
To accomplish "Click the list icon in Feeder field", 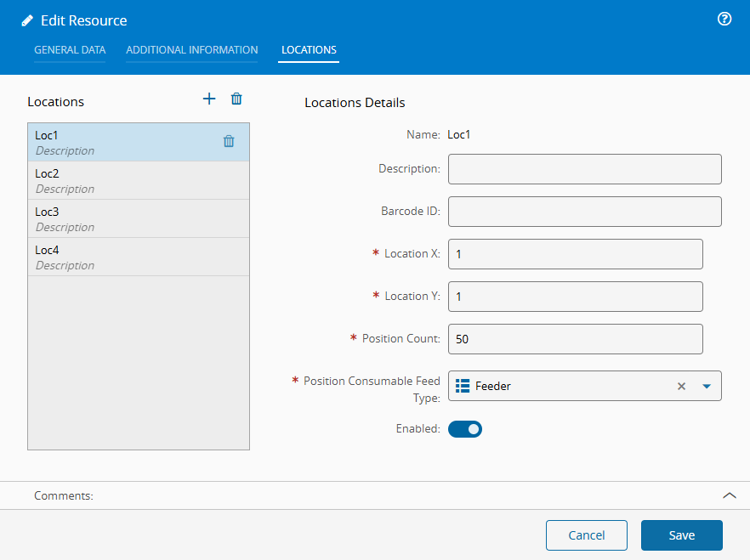I will click(463, 386).
